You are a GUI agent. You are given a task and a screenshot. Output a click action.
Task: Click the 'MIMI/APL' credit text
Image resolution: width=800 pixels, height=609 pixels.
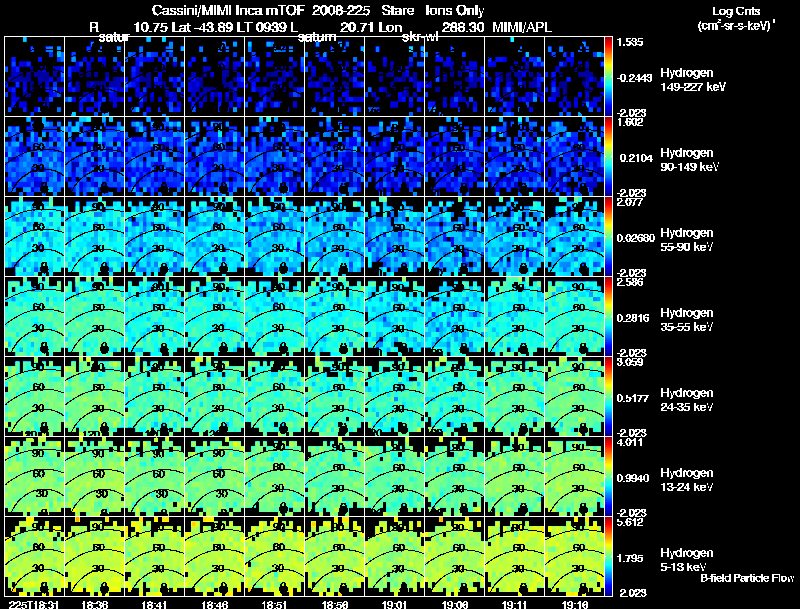pos(521,27)
